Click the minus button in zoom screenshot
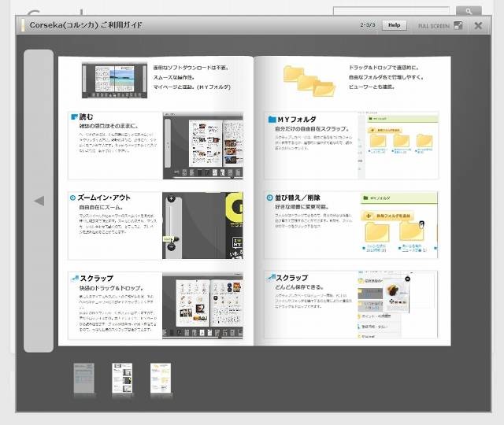Image resolution: width=504 pixels, height=425 pixels. 171,246
